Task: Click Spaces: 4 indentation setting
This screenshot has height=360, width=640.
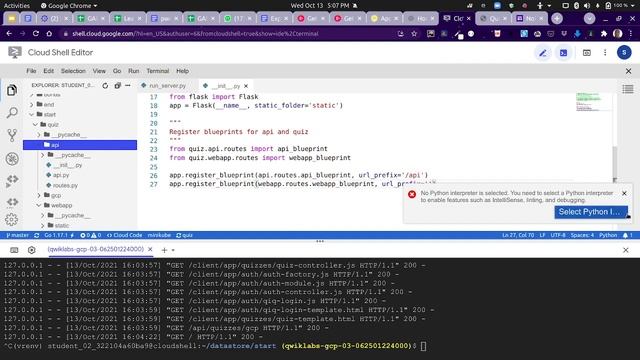Action: 582,236
